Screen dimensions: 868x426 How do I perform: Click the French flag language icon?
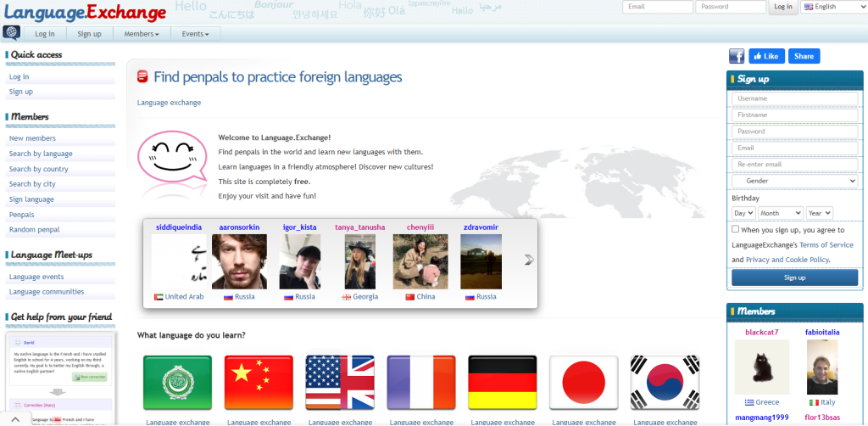click(x=421, y=383)
